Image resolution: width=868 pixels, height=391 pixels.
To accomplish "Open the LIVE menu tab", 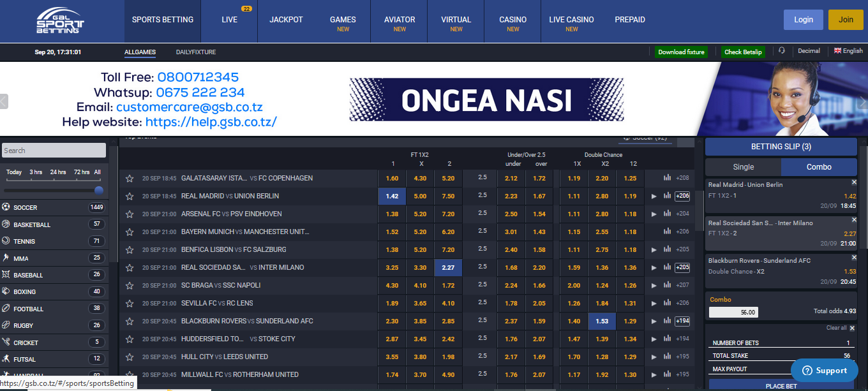I will pyautogui.click(x=230, y=20).
